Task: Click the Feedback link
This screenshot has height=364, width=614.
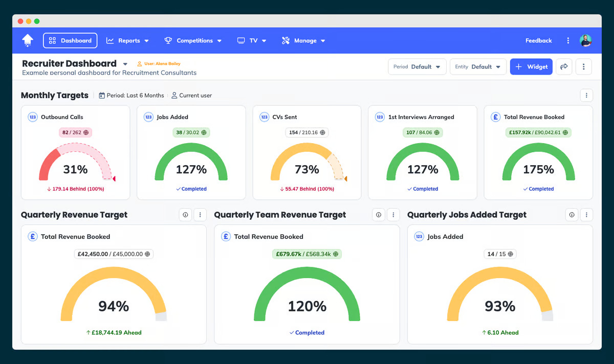Action: point(538,40)
